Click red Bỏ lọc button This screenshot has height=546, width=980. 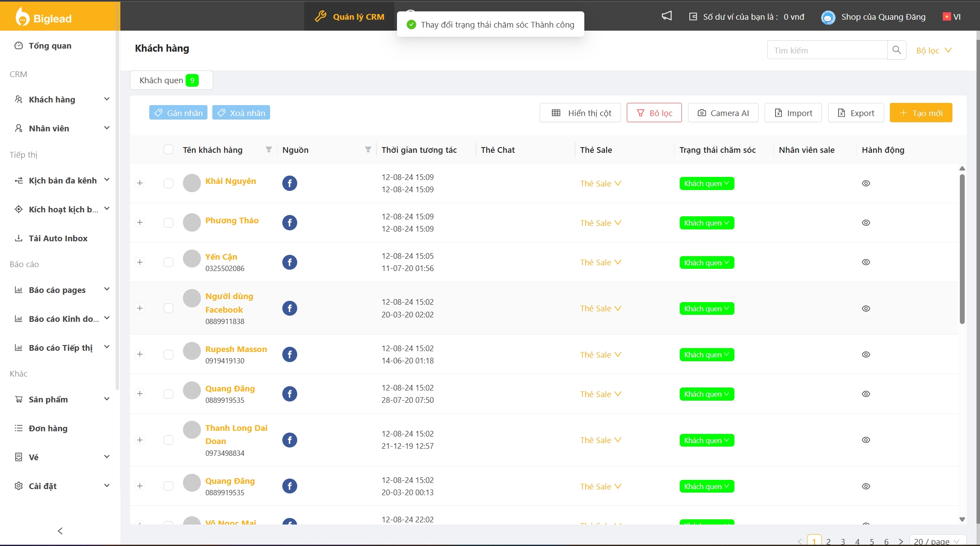(x=654, y=113)
